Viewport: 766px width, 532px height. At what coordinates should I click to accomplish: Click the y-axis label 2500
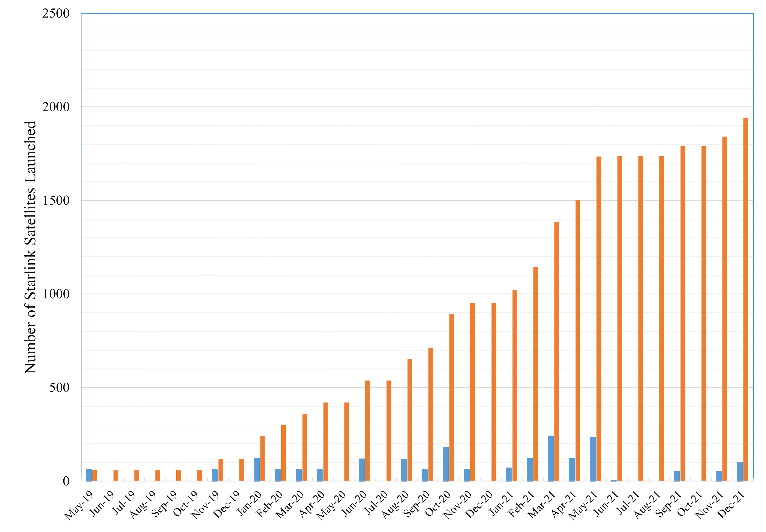point(56,14)
